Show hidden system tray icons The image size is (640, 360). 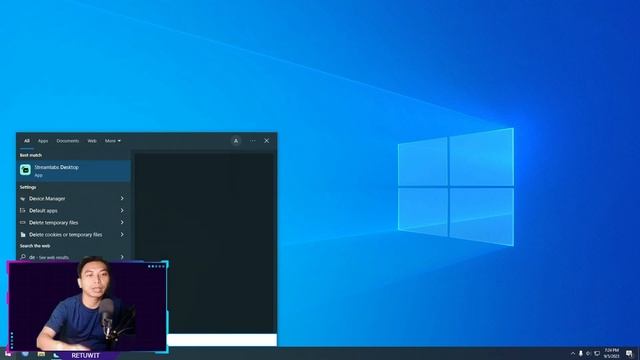(573, 353)
